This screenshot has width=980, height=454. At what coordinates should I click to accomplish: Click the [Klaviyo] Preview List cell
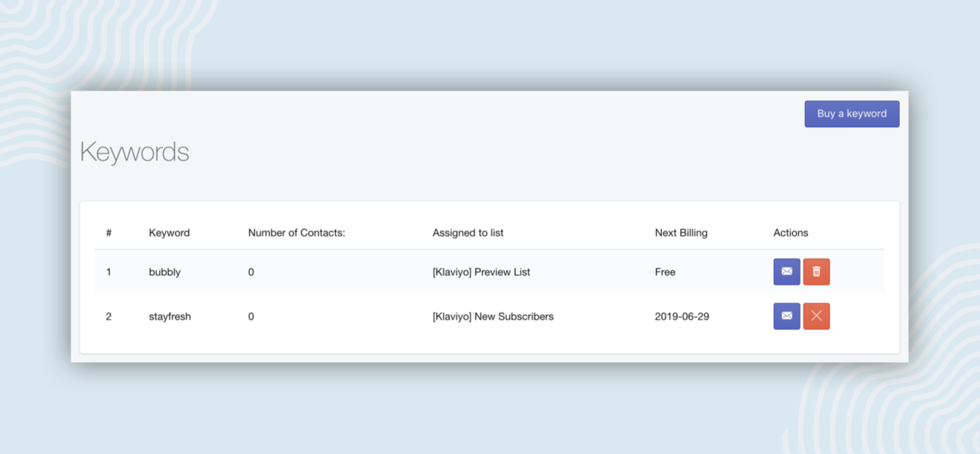coord(481,272)
